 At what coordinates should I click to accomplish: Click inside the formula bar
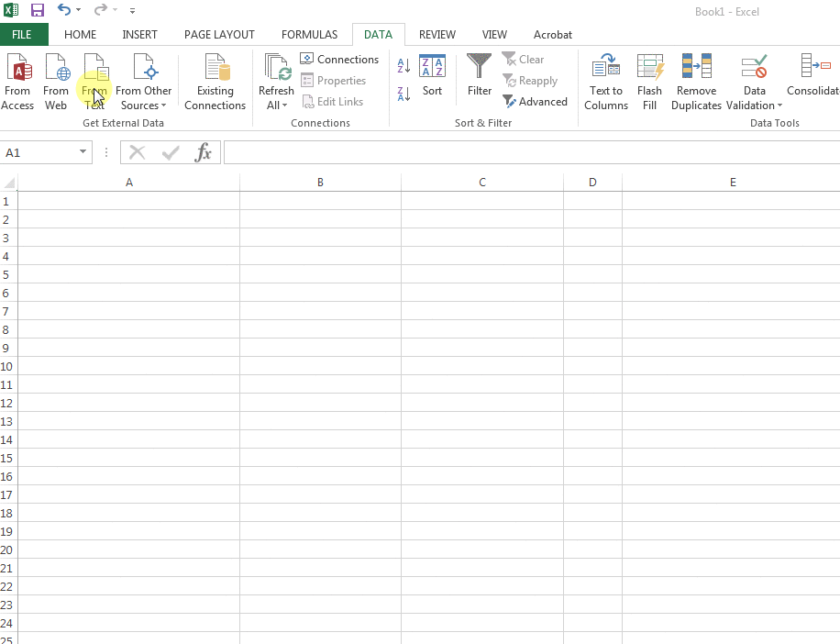[530, 153]
